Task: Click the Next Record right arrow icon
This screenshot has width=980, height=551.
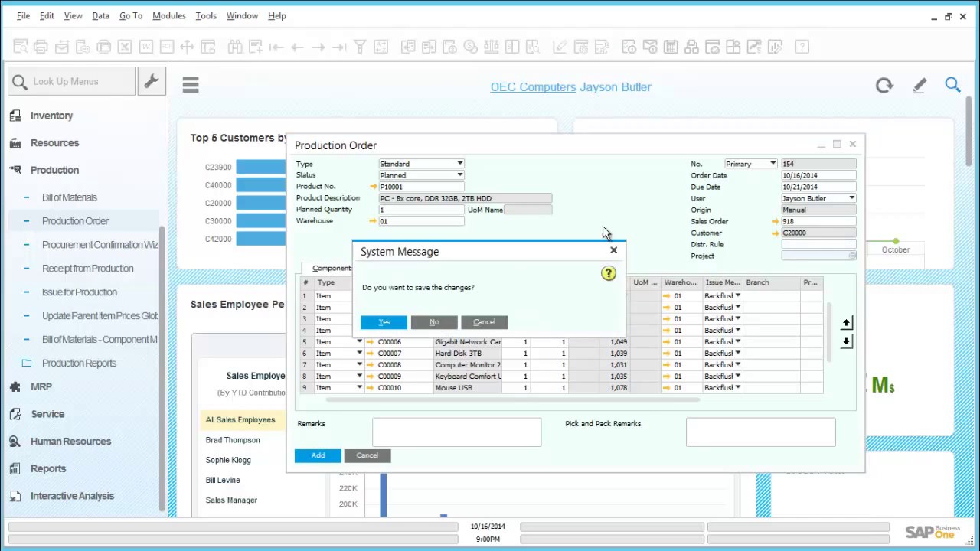Action: 318,47
